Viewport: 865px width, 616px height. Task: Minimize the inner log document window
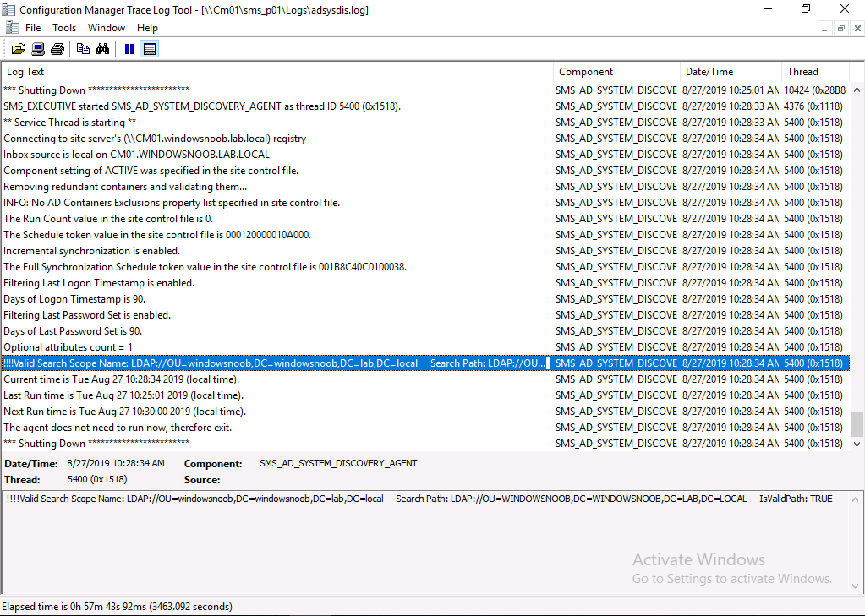(x=824, y=28)
